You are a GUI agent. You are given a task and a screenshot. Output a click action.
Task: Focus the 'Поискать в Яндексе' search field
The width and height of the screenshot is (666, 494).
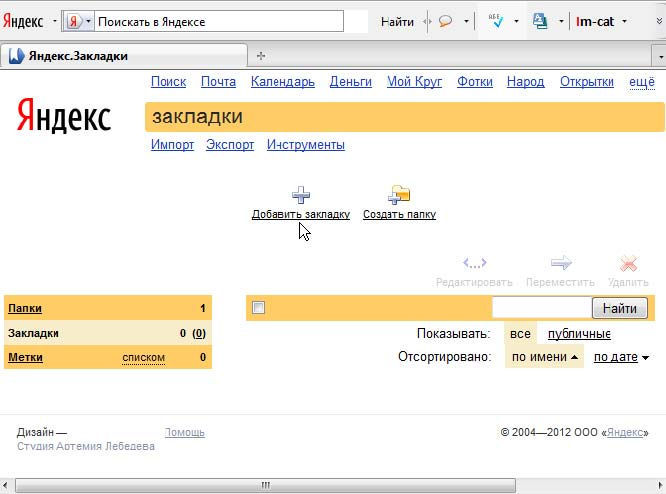219,21
